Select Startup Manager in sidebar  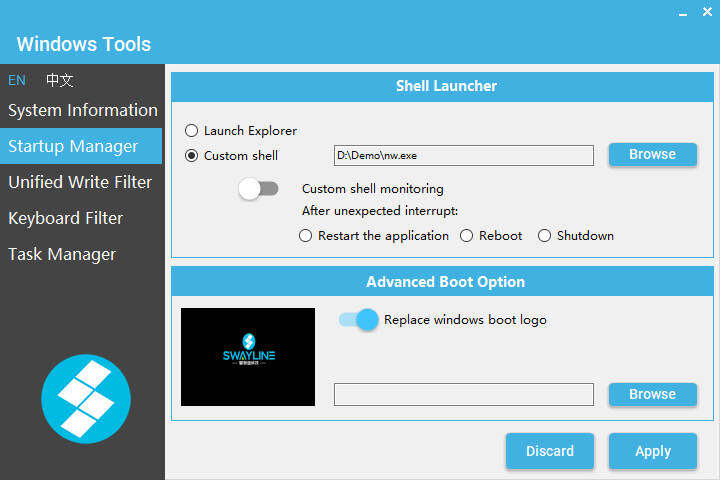click(81, 146)
